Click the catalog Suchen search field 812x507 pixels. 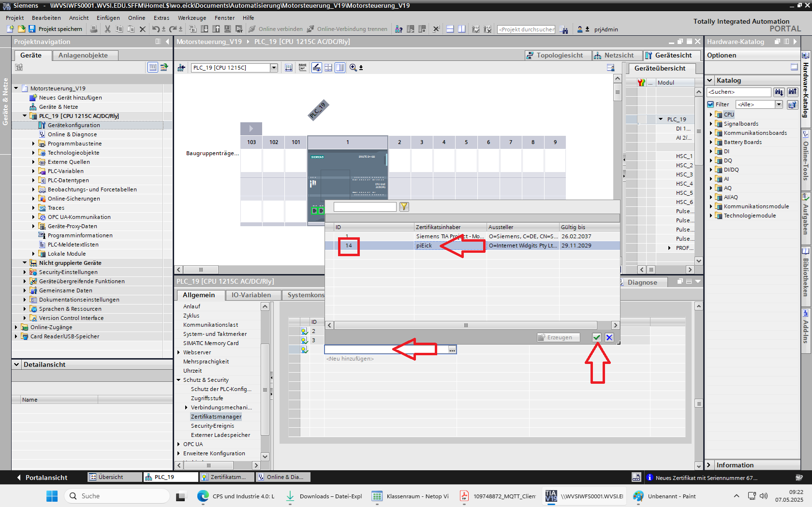pos(739,92)
